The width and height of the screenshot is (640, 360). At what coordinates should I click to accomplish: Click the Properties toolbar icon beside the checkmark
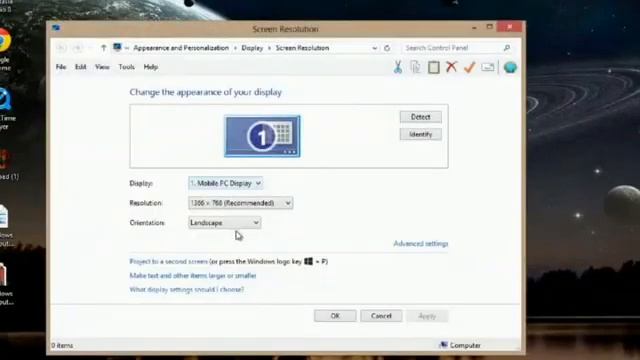(488, 67)
